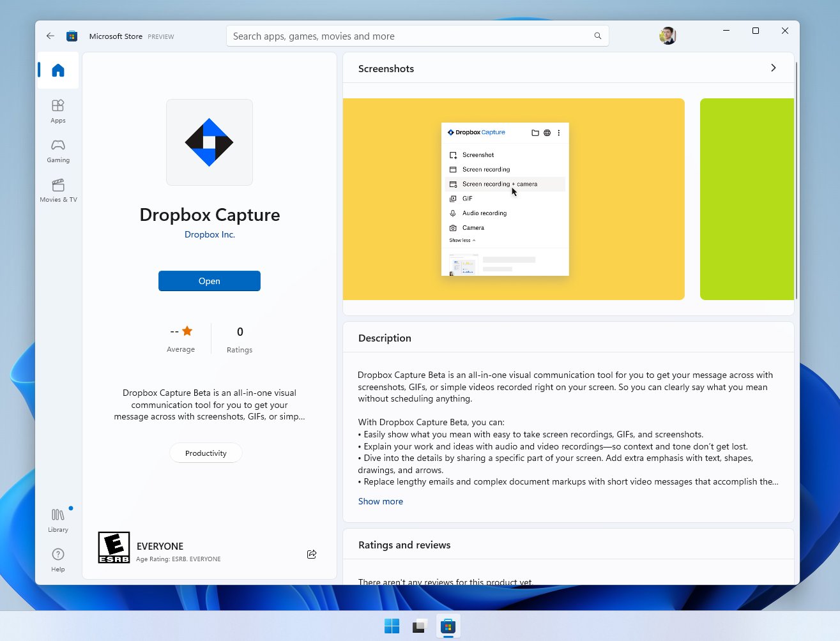Focus the Search apps, games, movies field

coord(418,36)
